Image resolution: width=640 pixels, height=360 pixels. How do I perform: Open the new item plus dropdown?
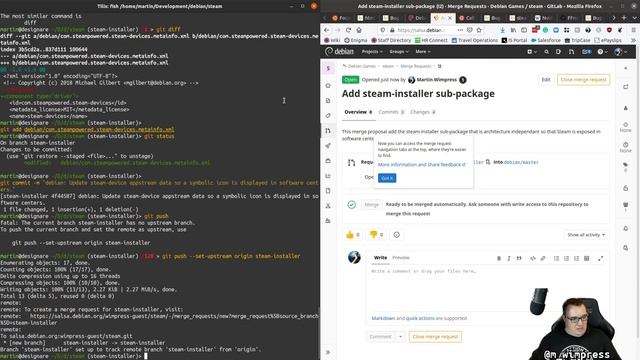pyautogui.click(x=531, y=52)
